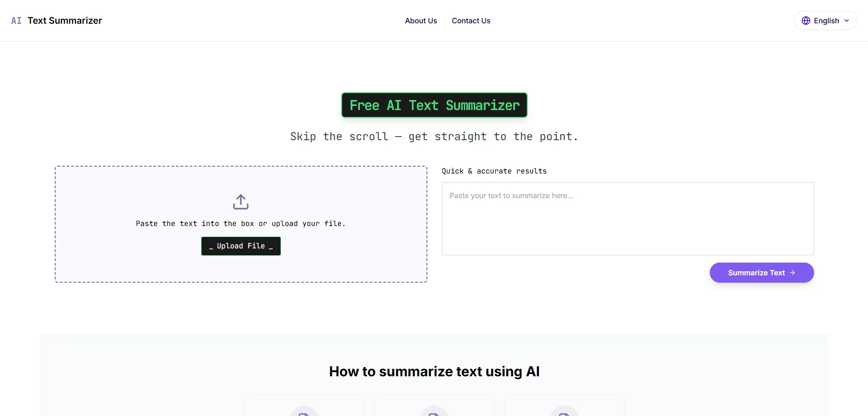Expand the language selector in the top right

pos(825,21)
